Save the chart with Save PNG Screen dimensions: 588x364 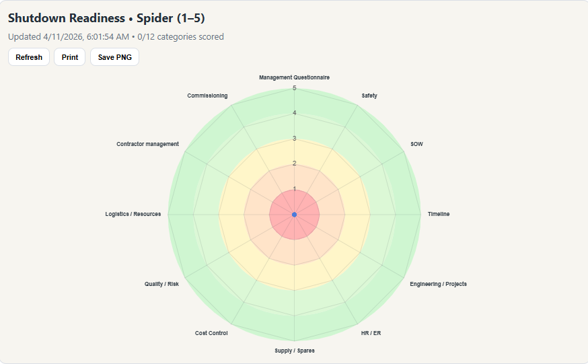(114, 57)
